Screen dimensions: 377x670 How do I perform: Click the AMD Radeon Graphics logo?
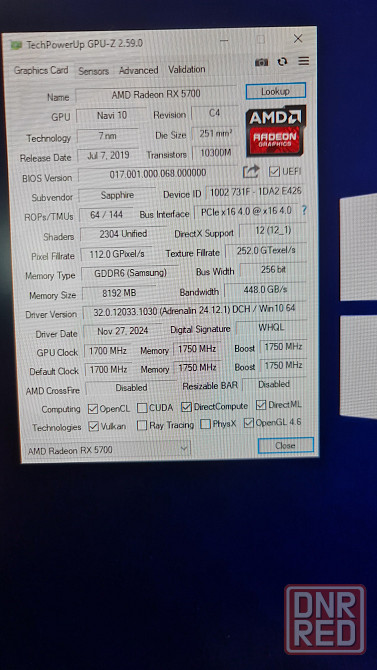tap(276, 131)
